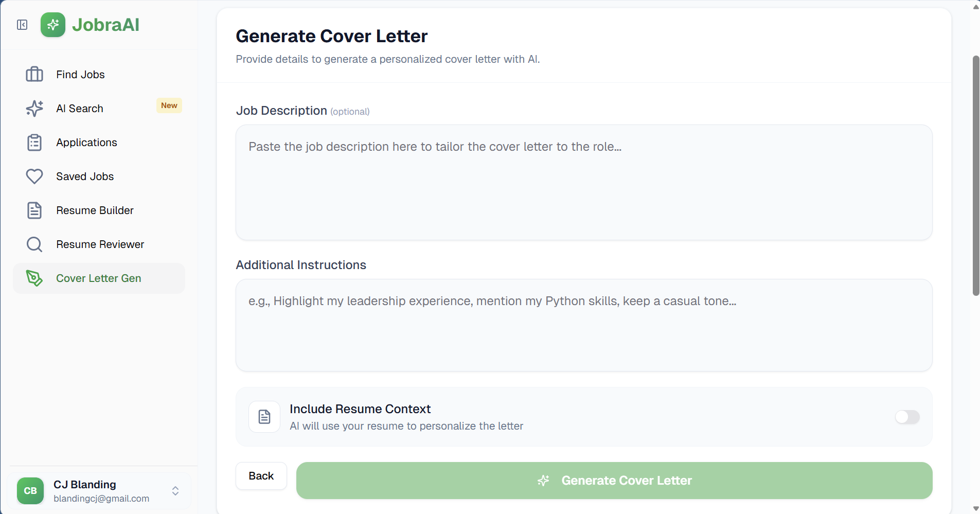The width and height of the screenshot is (980, 514).
Task: Open the Resume Builder menu item
Action: pyautogui.click(x=95, y=210)
